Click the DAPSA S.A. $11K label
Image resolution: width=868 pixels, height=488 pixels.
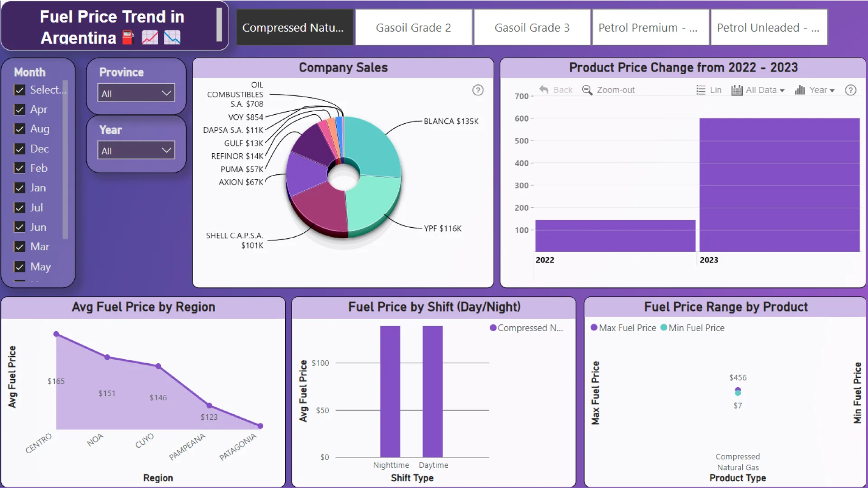click(233, 130)
